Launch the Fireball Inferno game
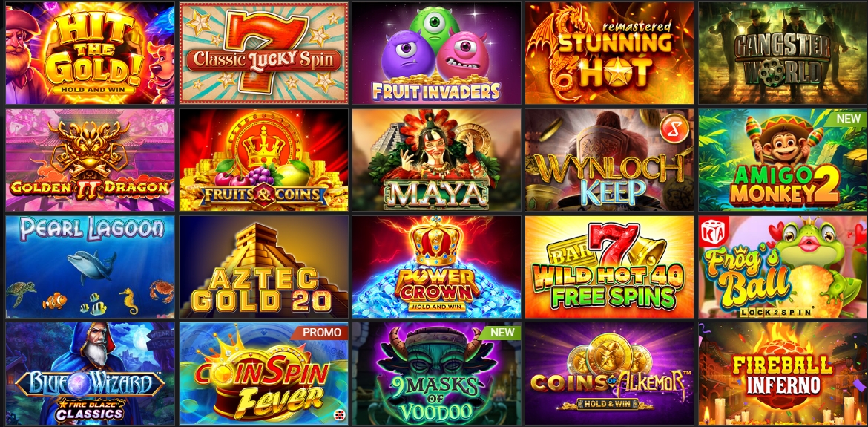 coord(783,374)
